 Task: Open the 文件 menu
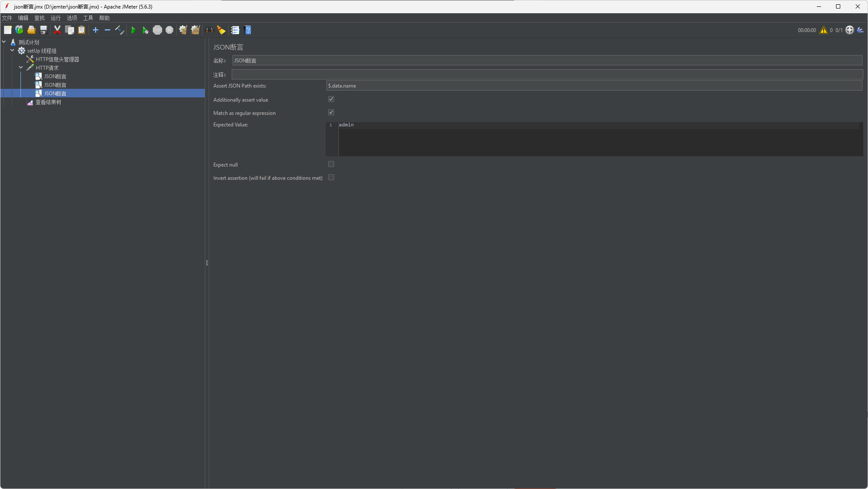(x=7, y=18)
